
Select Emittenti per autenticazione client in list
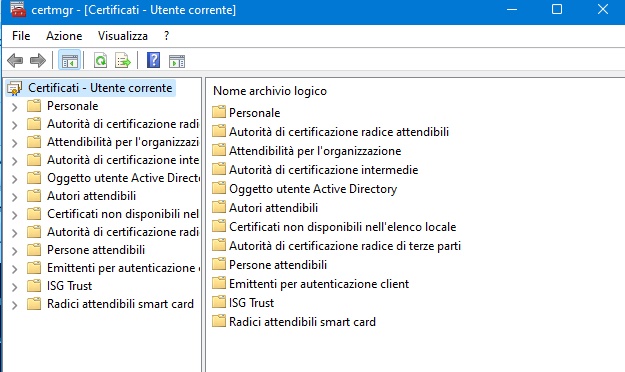(x=319, y=284)
